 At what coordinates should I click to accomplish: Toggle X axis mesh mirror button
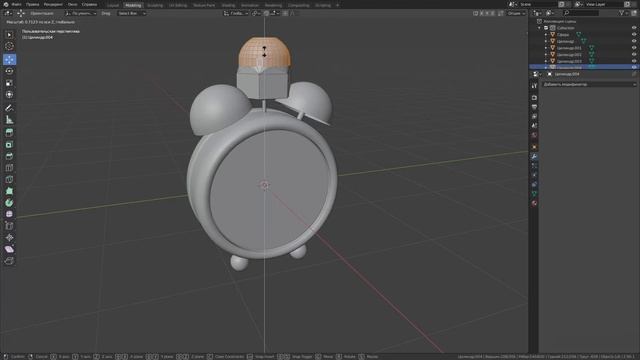coord(482,13)
